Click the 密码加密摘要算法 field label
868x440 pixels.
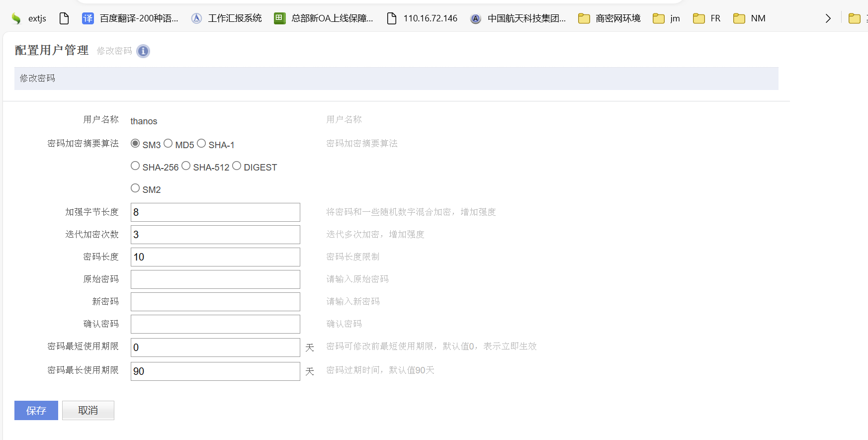pyautogui.click(x=83, y=143)
